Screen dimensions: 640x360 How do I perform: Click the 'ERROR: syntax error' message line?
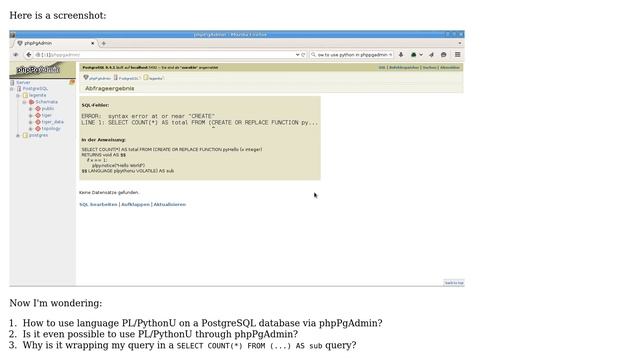pyautogui.click(x=148, y=116)
